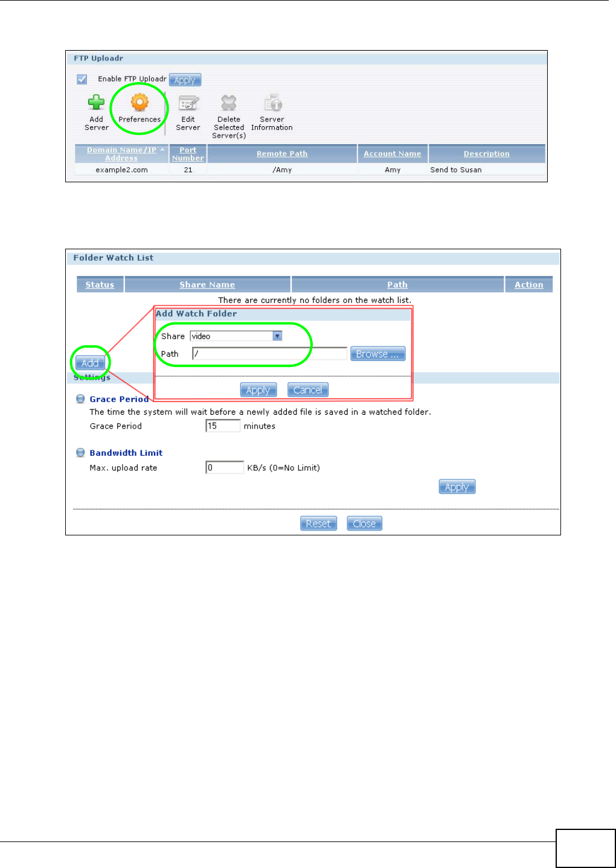The image size is (616, 868).
Task: Click the /Amy remote path cell
Action: (x=282, y=170)
